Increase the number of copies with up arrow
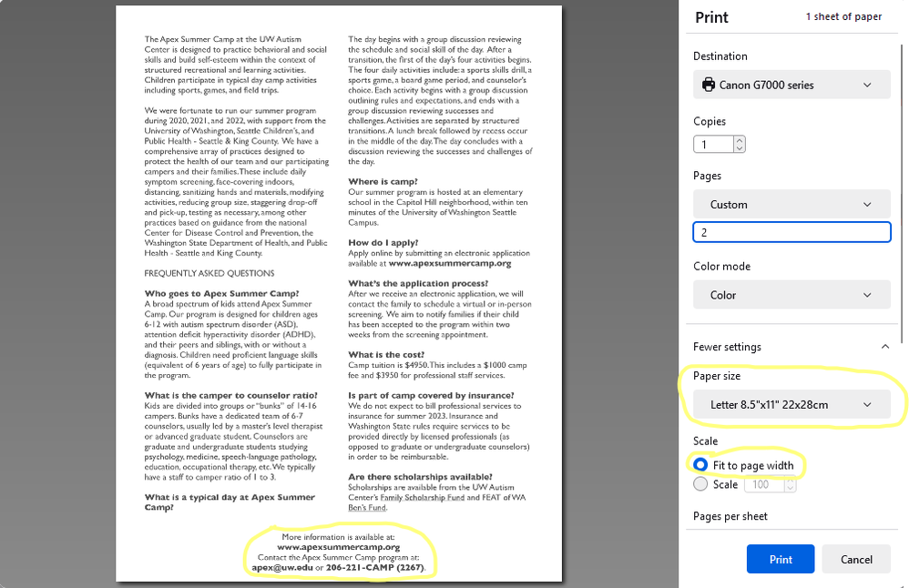Viewport: 909px width, 588px height. tap(739, 140)
